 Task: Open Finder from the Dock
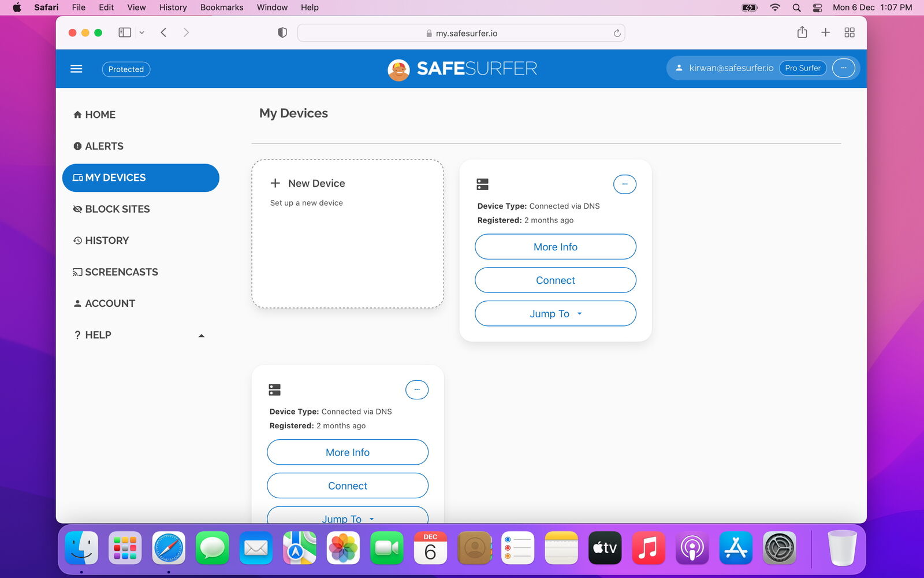(81, 547)
